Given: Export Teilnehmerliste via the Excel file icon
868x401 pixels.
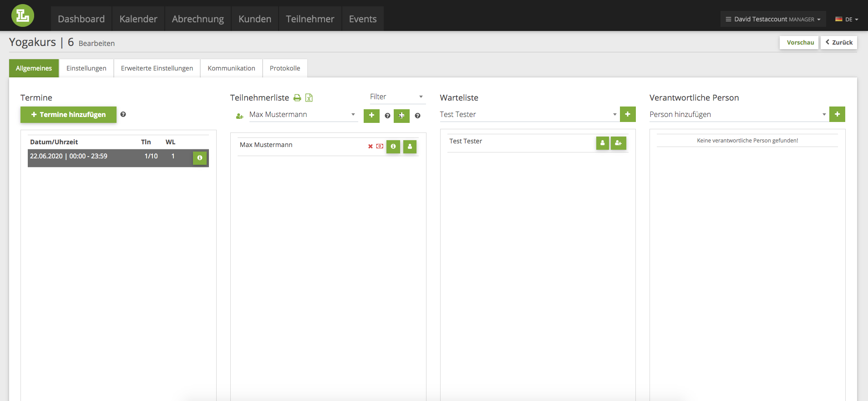Looking at the screenshot, I should [x=309, y=98].
